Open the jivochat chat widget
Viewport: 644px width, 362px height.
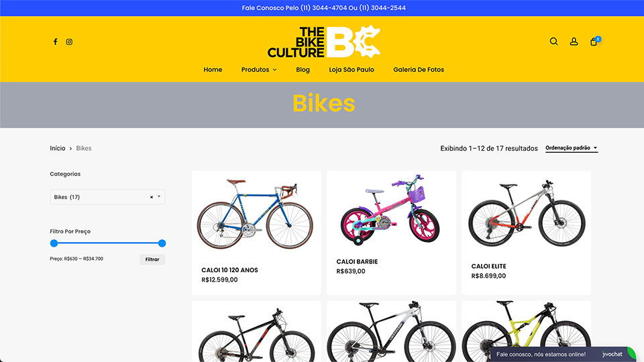[563, 354]
